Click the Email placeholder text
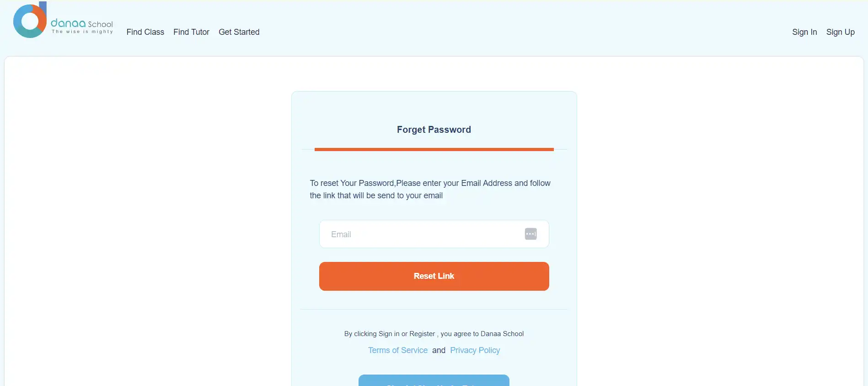868x386 pixels. pos(341,234)
